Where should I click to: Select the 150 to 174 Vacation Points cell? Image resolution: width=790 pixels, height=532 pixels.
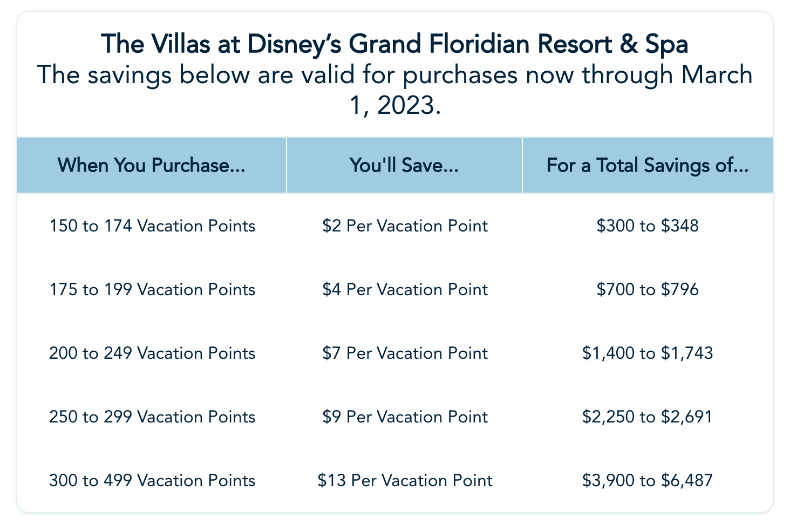pyautogui.click(x=152, y=226)
